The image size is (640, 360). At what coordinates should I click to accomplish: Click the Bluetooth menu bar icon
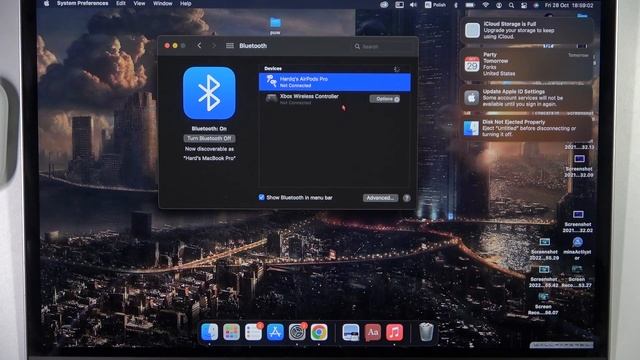[456, 5]
